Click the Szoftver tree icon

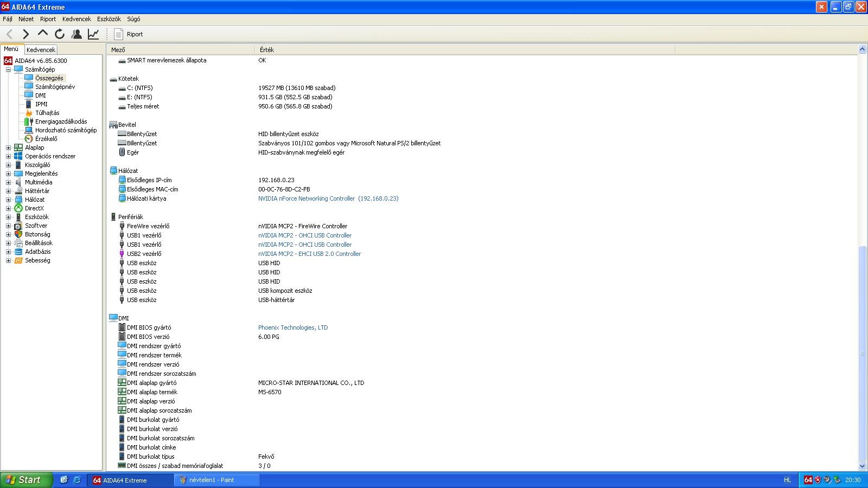pos(18,226)
